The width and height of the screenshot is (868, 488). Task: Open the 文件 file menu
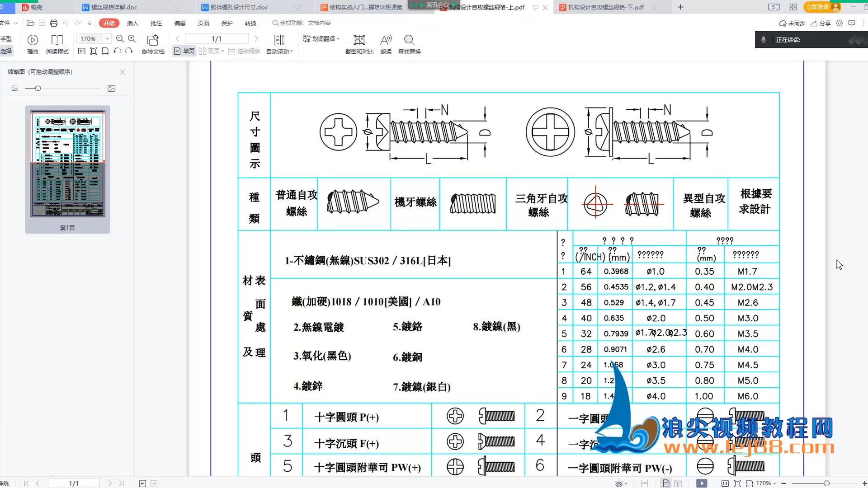[9, 23]
